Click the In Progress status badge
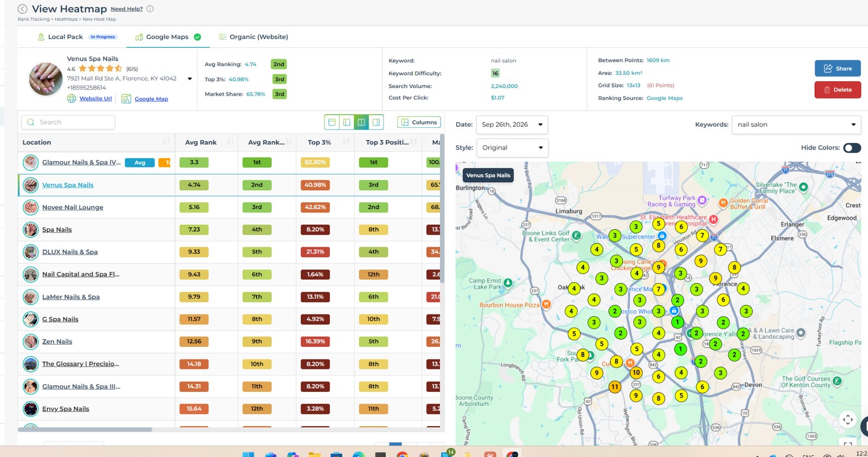The width and height of the screenshot is (868, 457). 103,37
